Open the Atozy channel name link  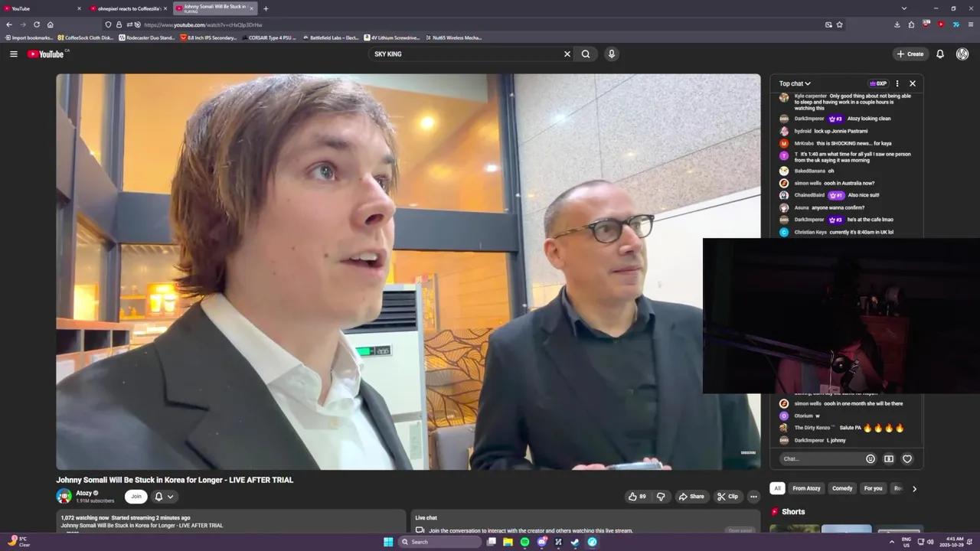(83, 493)
